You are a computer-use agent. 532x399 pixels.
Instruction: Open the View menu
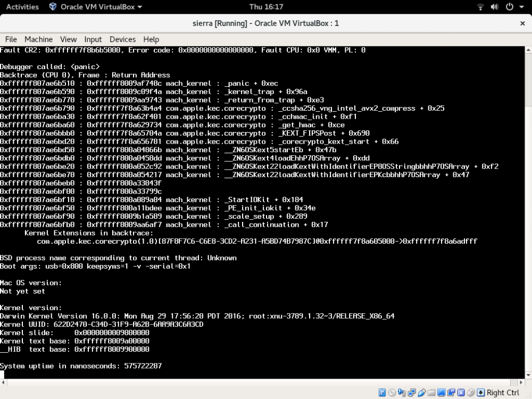[x=68, y=39]
